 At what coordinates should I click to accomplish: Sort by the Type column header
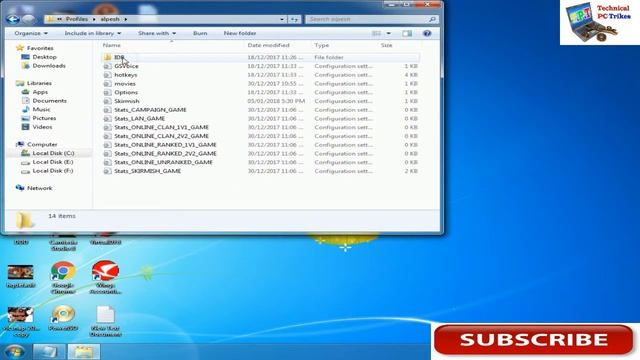pos(322,45)
